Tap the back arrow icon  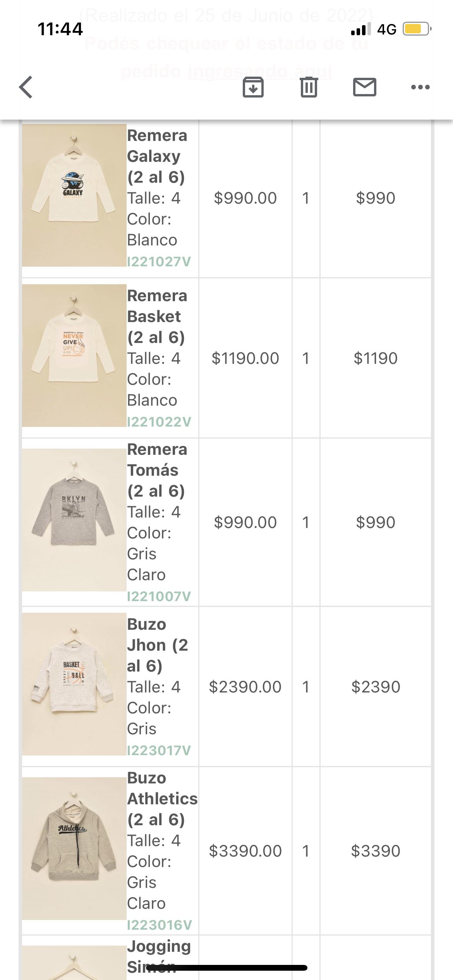[x=26, y=87]
